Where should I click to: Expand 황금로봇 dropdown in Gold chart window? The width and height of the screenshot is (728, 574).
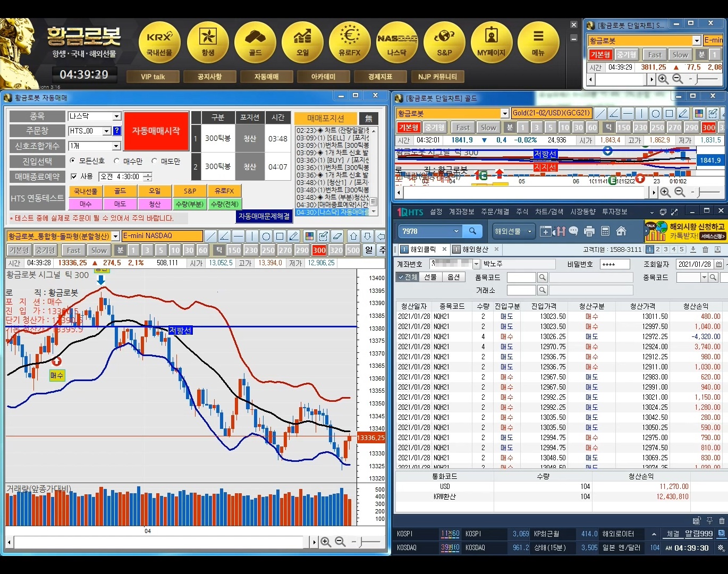505,113
